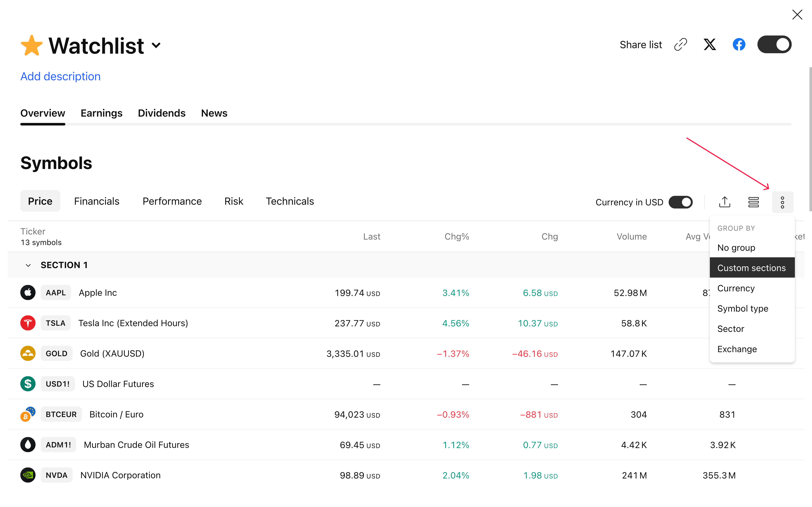The image size is (812, 507).
Task: Open the table row view icon
Action: tap(753, 202)
